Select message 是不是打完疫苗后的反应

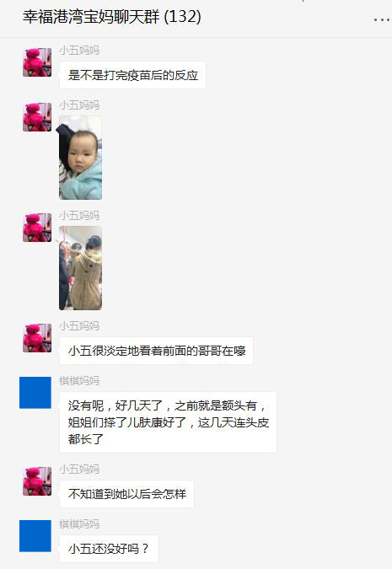(x=133, y=75)
